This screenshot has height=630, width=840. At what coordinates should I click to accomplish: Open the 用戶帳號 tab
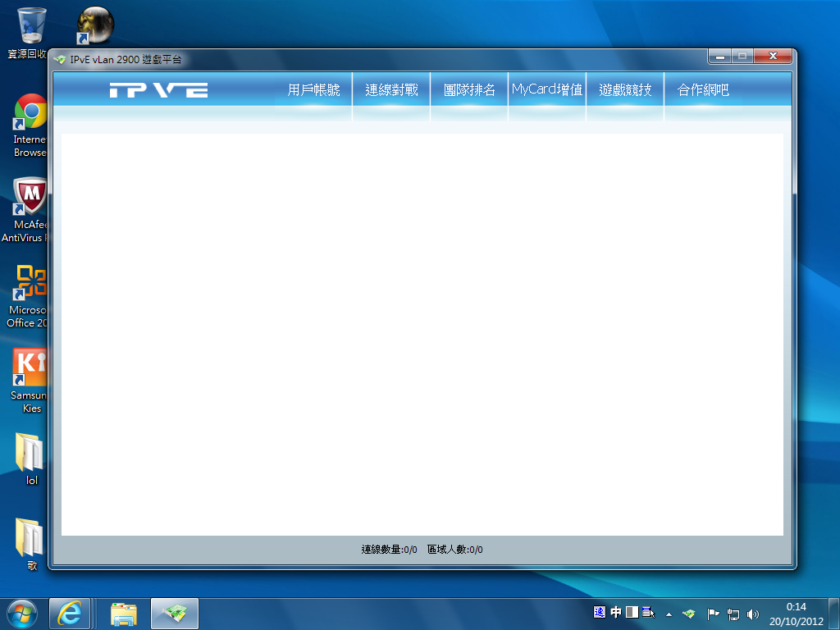(313, 90)
